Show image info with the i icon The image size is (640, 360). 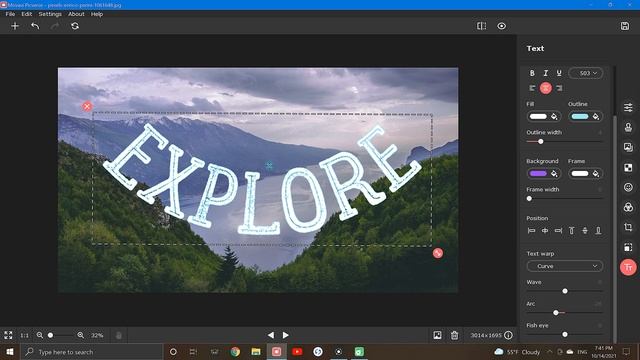coord(508,335)
